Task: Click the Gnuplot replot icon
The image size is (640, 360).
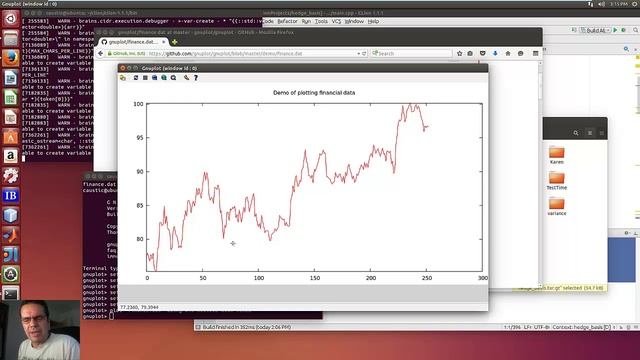Action: [136, 78]
